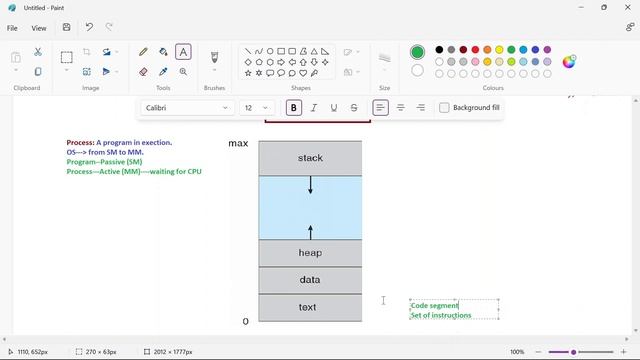
Task: Pick the yellow colour swatch
Action: coord(499,50)
